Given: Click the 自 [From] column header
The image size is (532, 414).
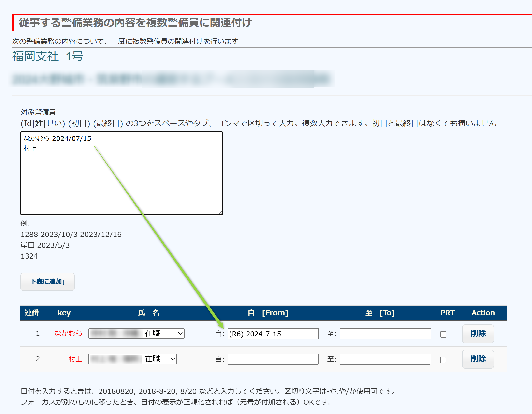Looking at the screenshot, I should [x=268, y=313].
